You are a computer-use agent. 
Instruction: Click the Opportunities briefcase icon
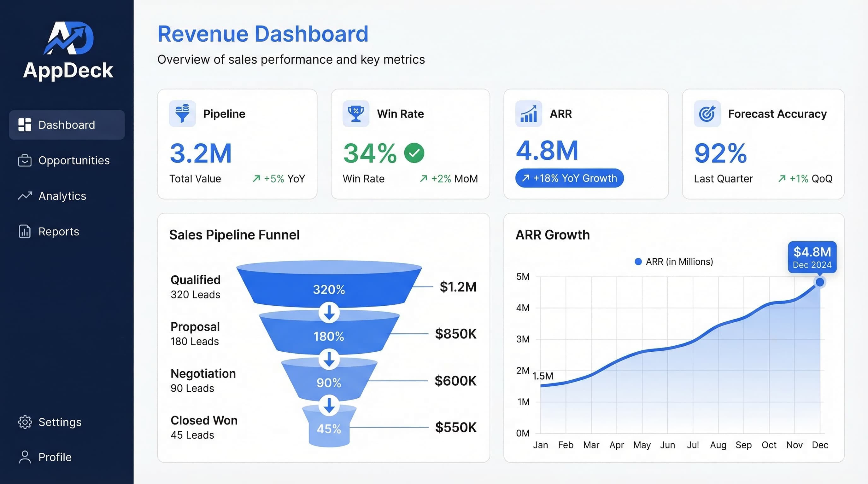pos(25,161)
